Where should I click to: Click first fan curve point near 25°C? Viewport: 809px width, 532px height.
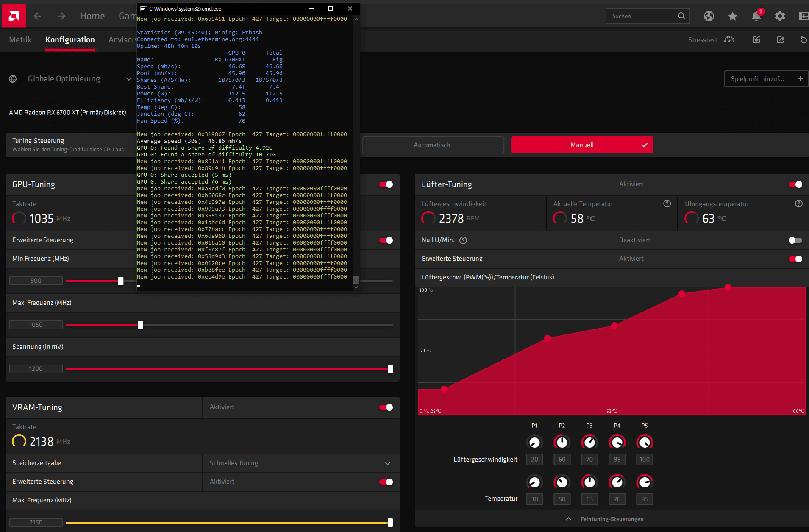(444, 389)
